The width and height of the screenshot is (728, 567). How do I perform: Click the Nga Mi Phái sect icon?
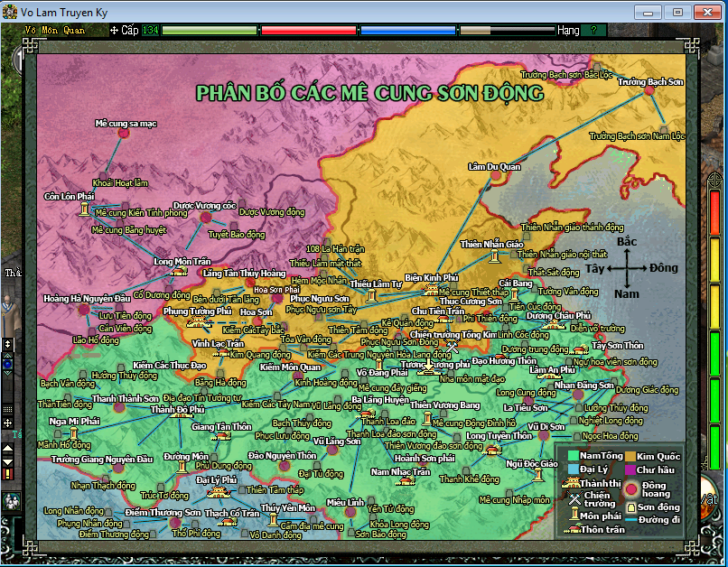(x=73, y=433)
